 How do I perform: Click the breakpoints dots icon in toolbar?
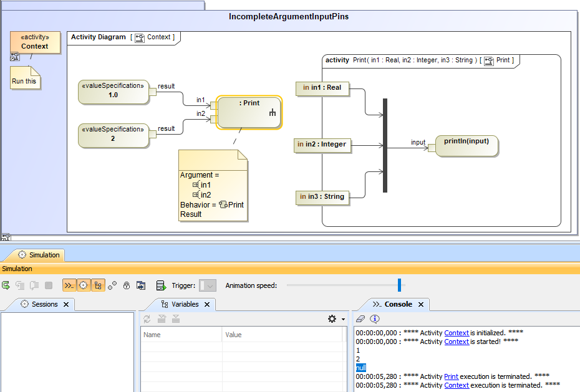click(112, 285)
